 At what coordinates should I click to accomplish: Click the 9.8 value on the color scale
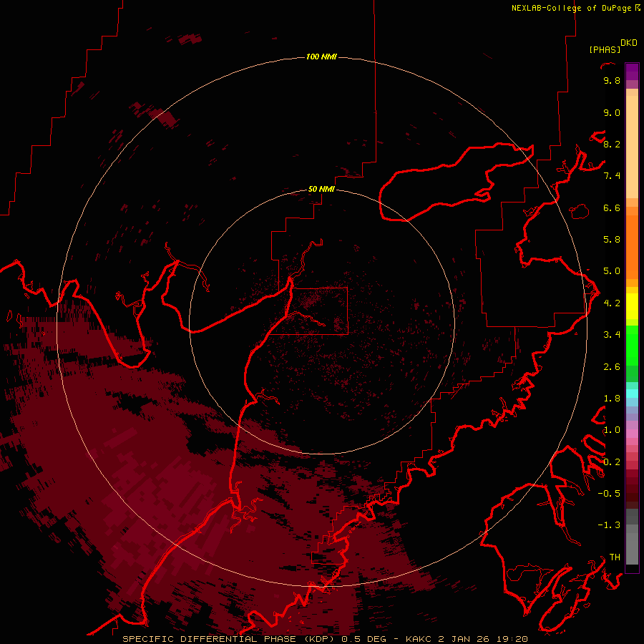[x=612, y=81]
